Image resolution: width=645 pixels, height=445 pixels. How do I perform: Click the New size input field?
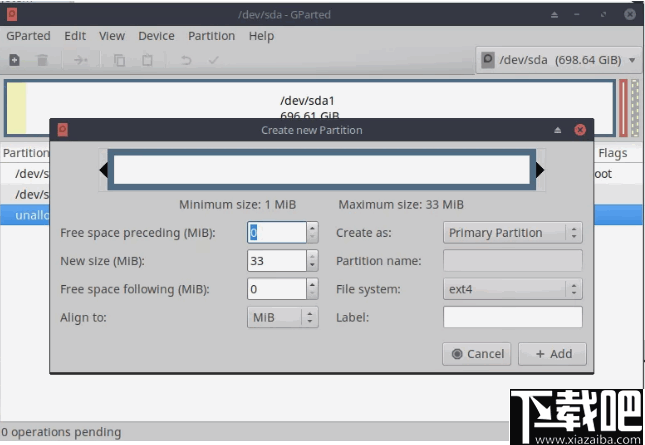pos(277,261)
